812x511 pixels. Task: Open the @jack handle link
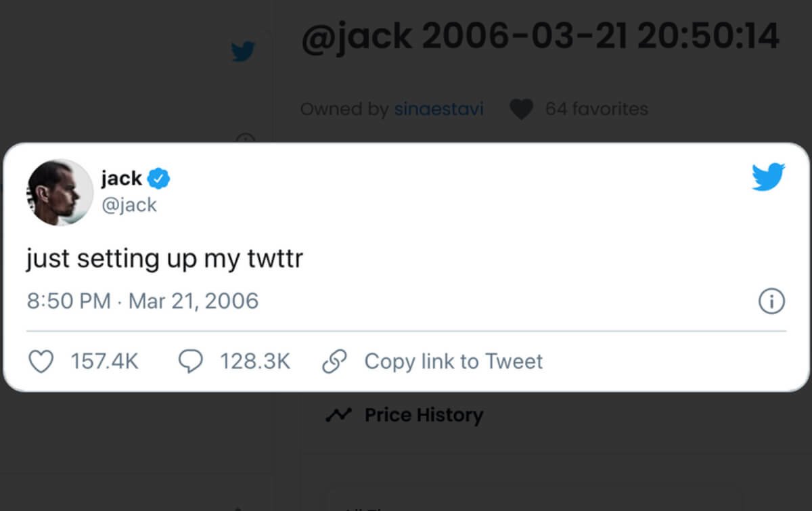click(x=129, y=204)
